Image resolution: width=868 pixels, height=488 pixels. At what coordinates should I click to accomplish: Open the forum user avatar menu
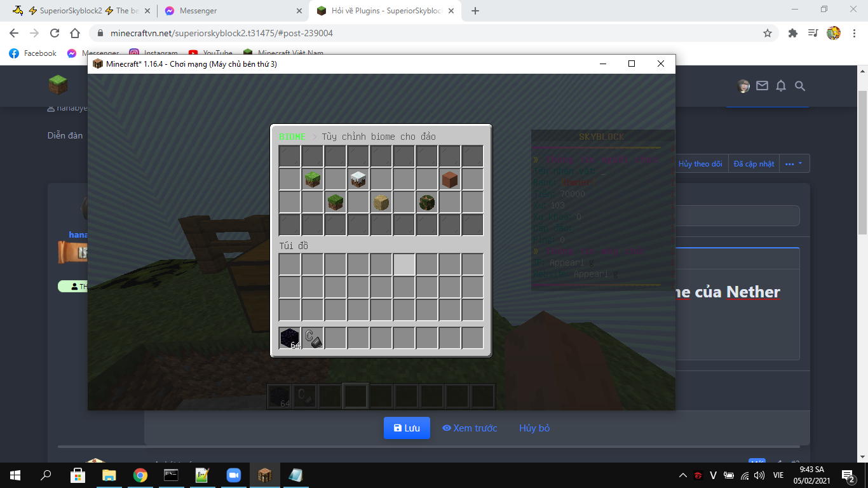pos(743,86)
